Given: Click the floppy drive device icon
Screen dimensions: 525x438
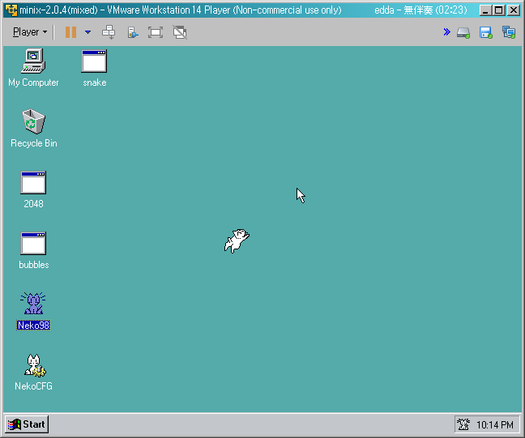Looking at the screenshot, I should pyautogui.click(x=486, y=33).
